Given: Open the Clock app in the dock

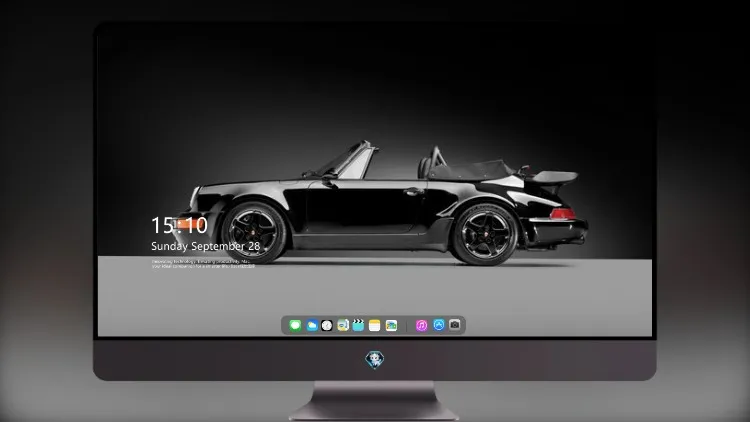Looking at the screenshot, I should coord(327,325).
